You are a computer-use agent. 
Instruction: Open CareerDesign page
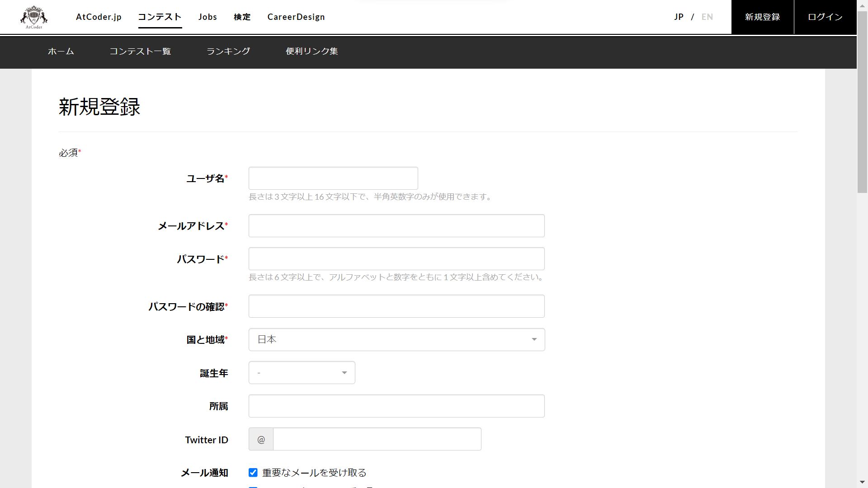pyautogui.click(x=296, y=17)
